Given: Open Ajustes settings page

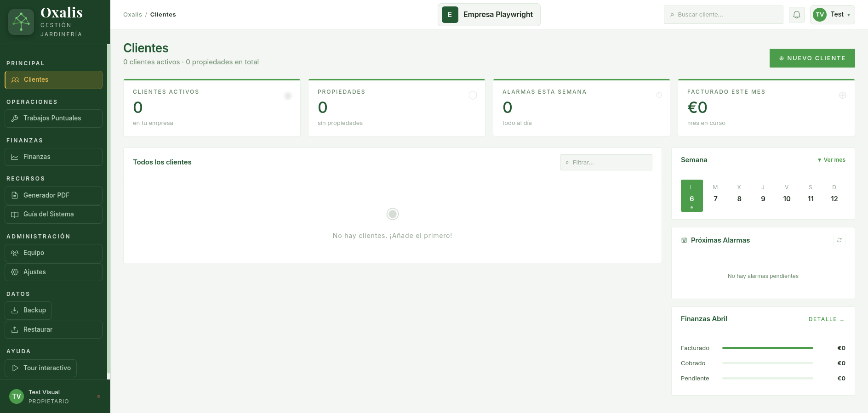Looking at the screenshot, I should click(x=53, y=272).
